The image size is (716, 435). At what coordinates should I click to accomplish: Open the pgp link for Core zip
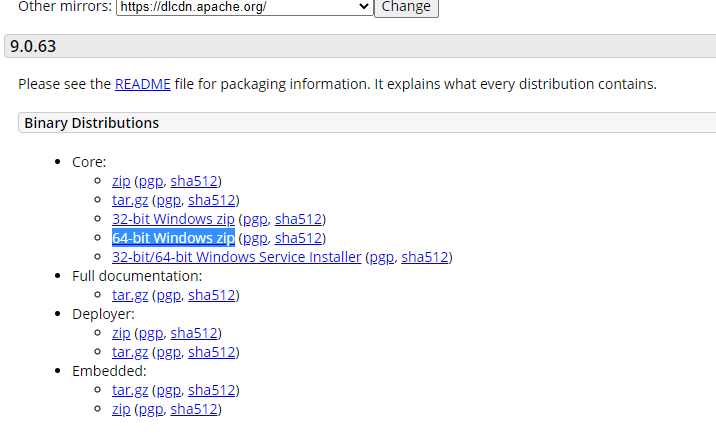151,181
